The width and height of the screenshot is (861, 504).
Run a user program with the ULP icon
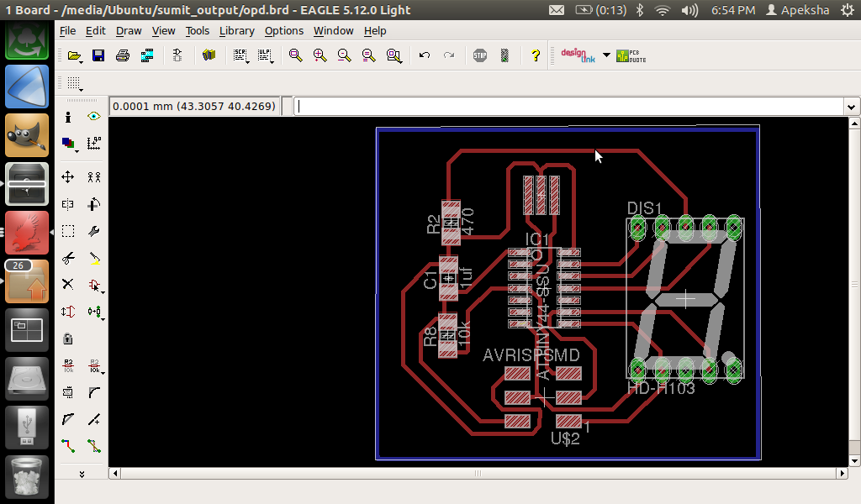pyautogui.click(x=265, y=55)
